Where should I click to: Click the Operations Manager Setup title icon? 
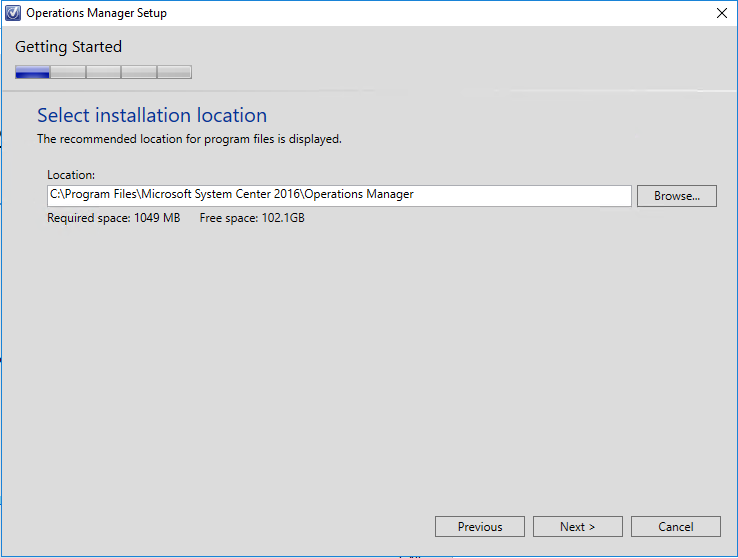pos(13,13)
